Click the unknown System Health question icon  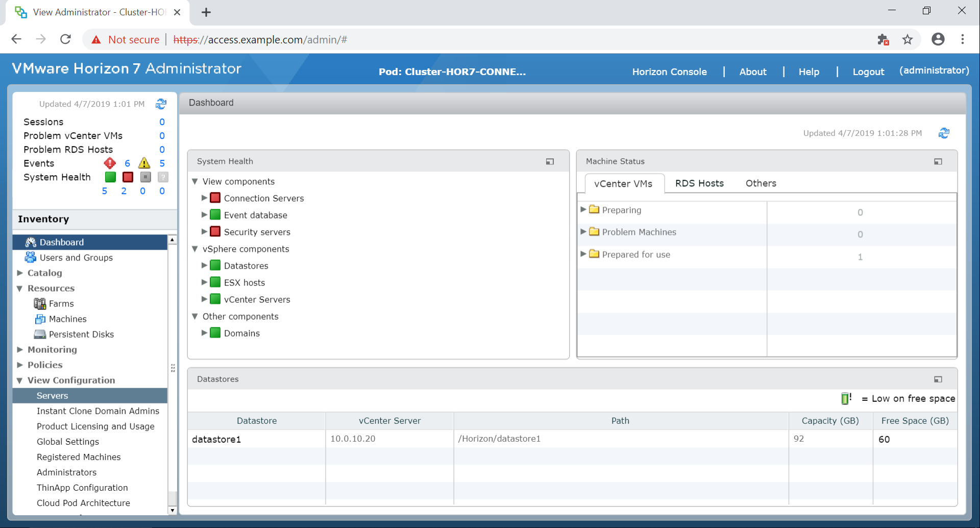coord(163,177)
